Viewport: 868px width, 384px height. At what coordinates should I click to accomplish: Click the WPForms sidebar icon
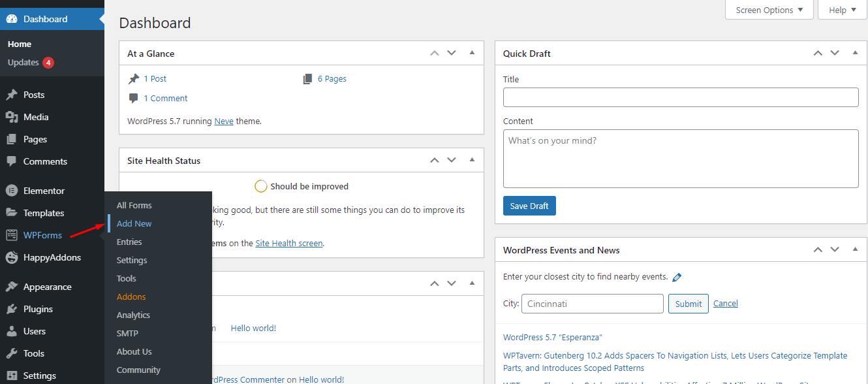(x=12, y=235)
